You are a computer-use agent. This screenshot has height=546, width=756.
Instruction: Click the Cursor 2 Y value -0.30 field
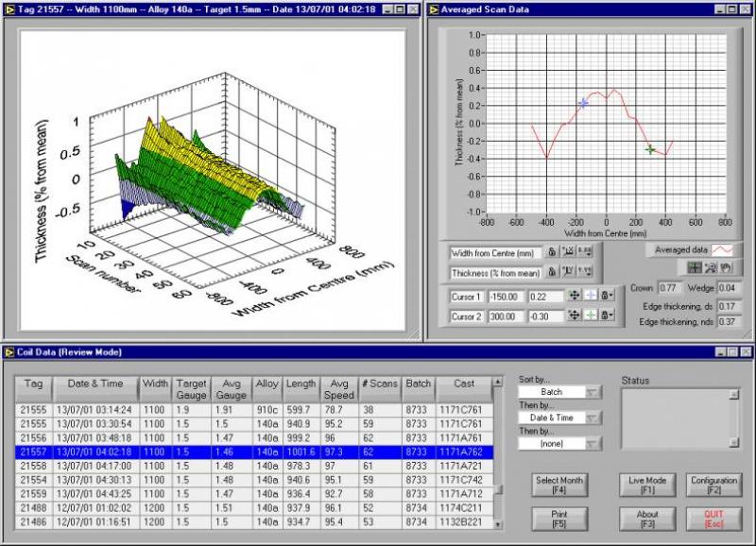[545, 316]
